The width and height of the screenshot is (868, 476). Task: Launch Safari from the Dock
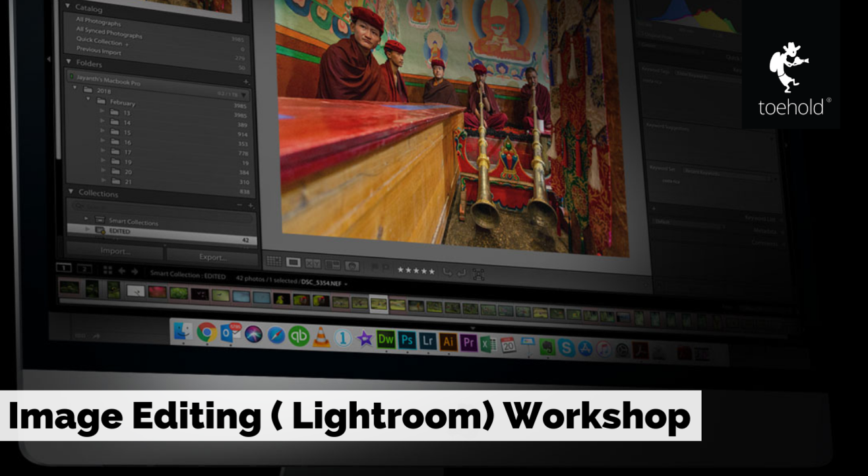tap(276, 335)
